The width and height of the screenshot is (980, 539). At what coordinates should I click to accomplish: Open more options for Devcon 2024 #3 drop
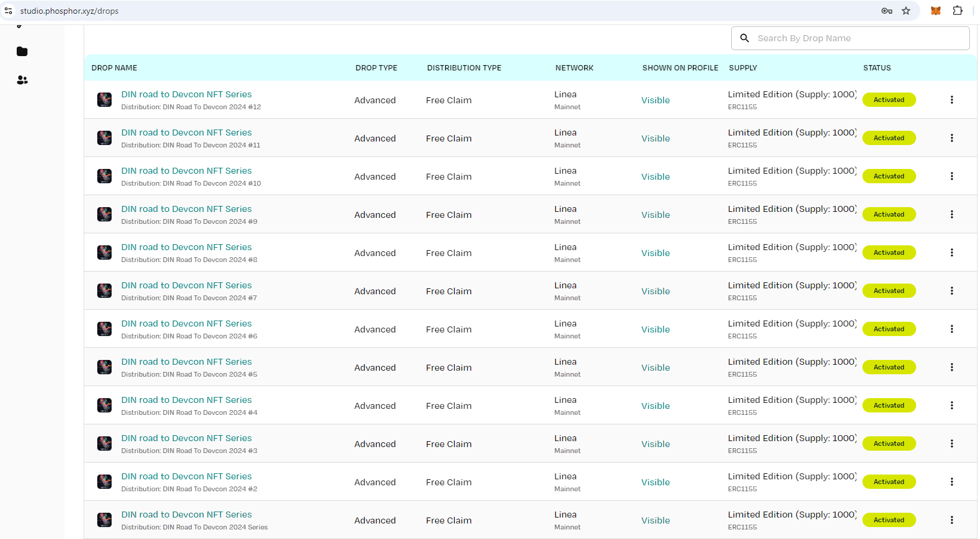tap(952, 443)
